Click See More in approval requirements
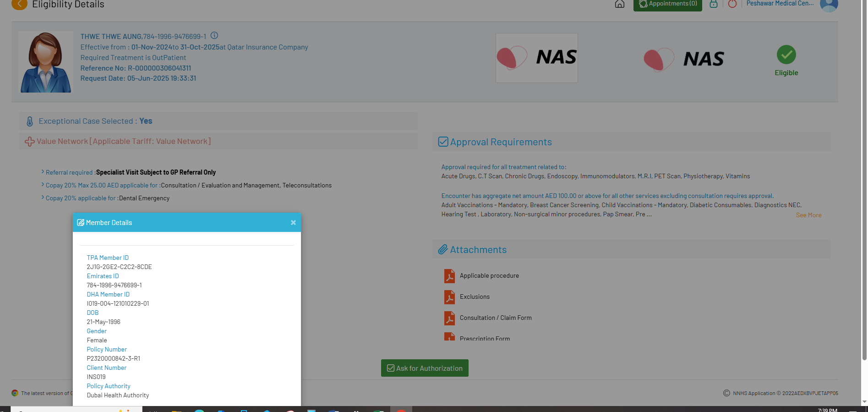The image size is (868, 412). coord(808,215)
